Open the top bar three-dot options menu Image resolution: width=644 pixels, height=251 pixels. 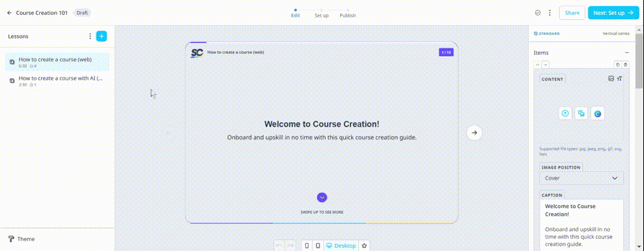pyautogui.click(x=549, y=13)
